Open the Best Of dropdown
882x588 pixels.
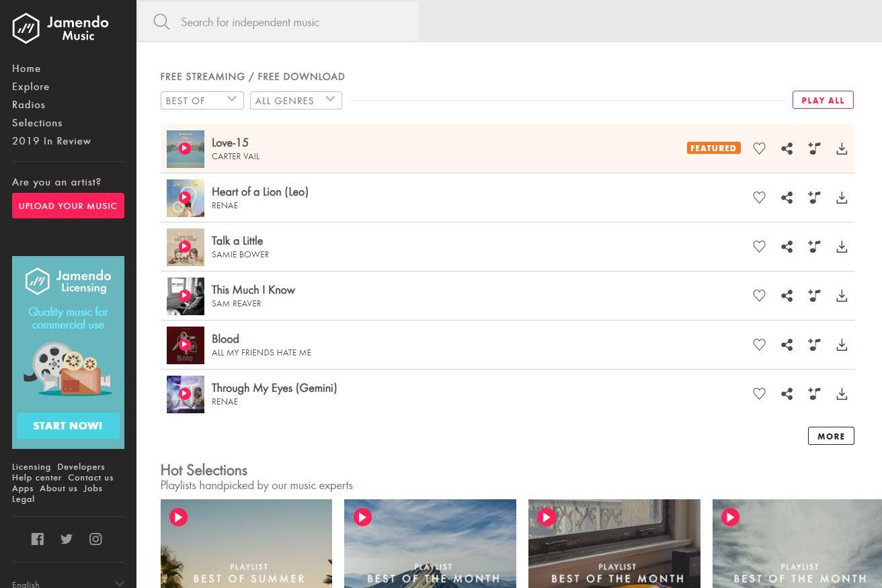202,100
